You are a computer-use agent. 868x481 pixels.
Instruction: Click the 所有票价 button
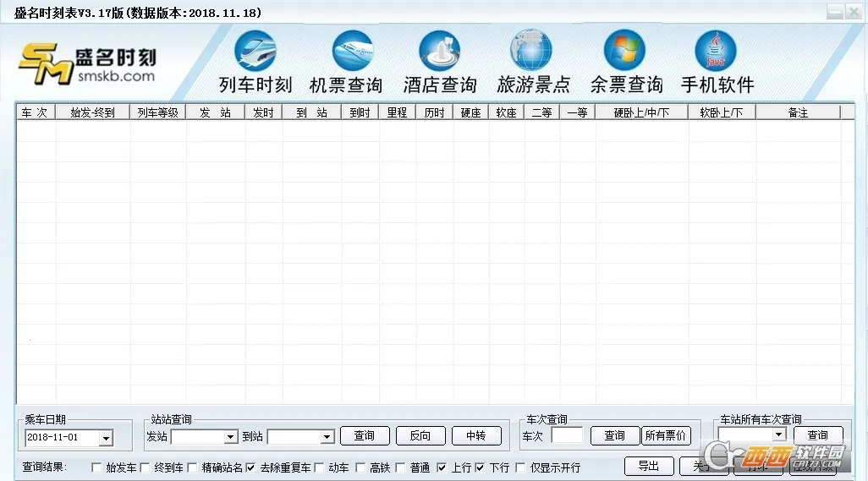(666, 435)
